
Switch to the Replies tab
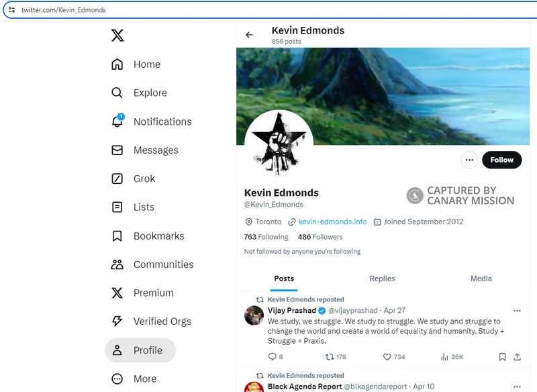[382, 279]
